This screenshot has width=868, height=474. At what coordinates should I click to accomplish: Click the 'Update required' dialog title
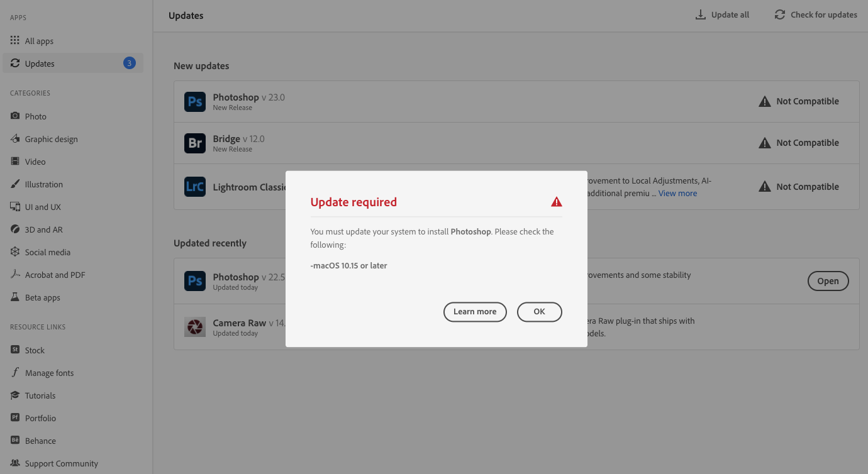click(353, 202)
